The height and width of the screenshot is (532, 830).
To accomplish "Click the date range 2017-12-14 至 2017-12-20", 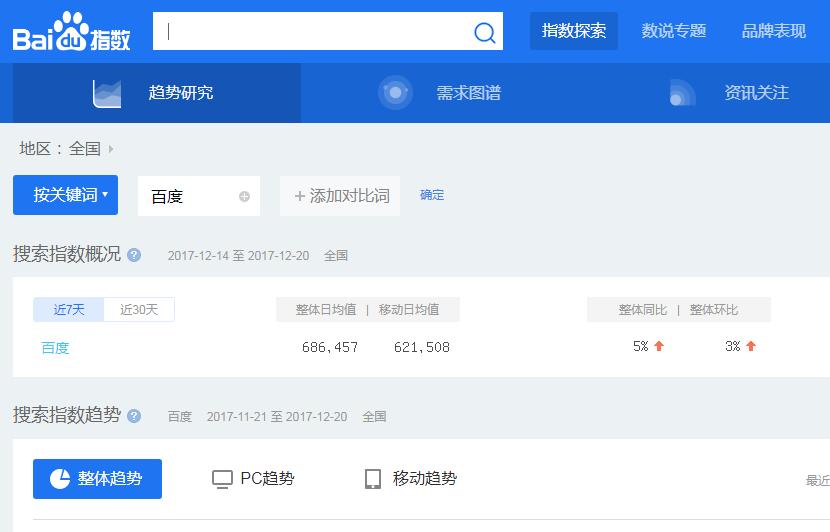I will coord(238,256).
